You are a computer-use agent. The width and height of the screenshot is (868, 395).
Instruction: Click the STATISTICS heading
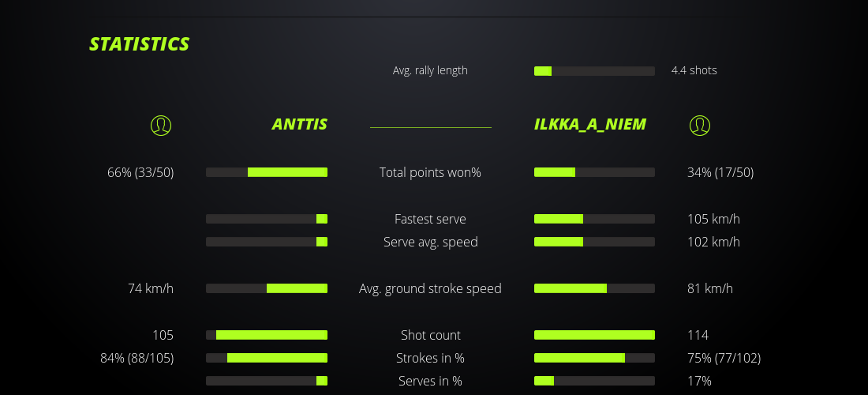coord(140,44)
